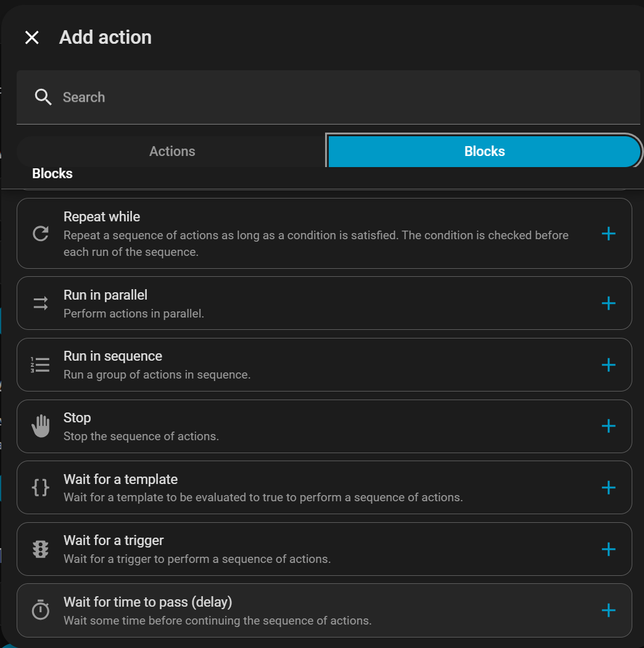Click the Run in sequence numbered-list icon
Image resolution: width=644 pixels, height=648 pixels.
[41, 364]
